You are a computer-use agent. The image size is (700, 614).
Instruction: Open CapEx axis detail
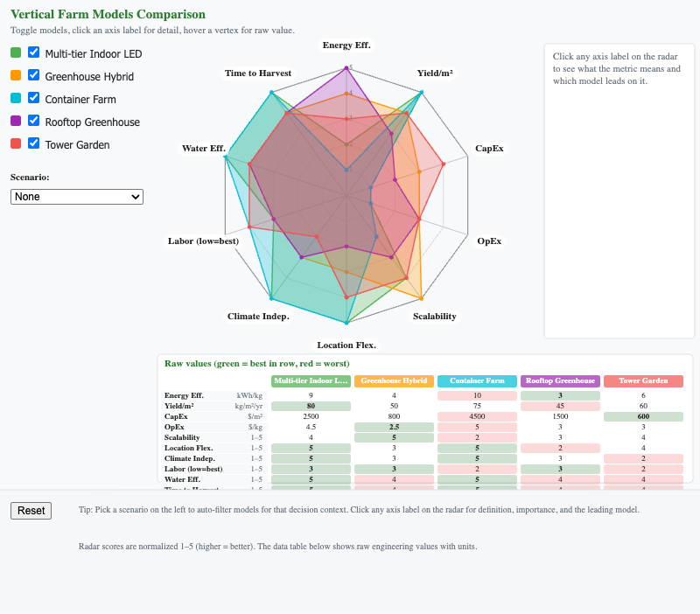(489, 149)
